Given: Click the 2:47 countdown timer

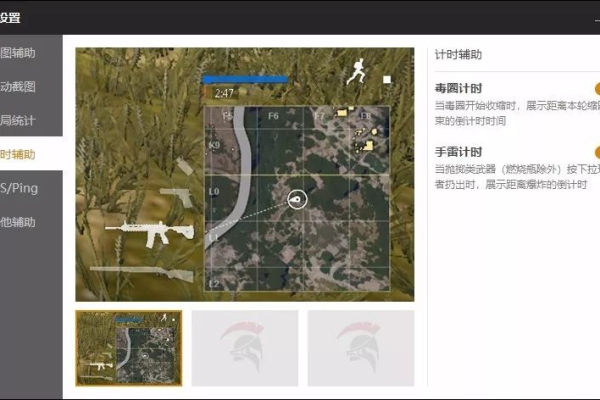Looking at the screenshot, I should click(x=224, y=93).
